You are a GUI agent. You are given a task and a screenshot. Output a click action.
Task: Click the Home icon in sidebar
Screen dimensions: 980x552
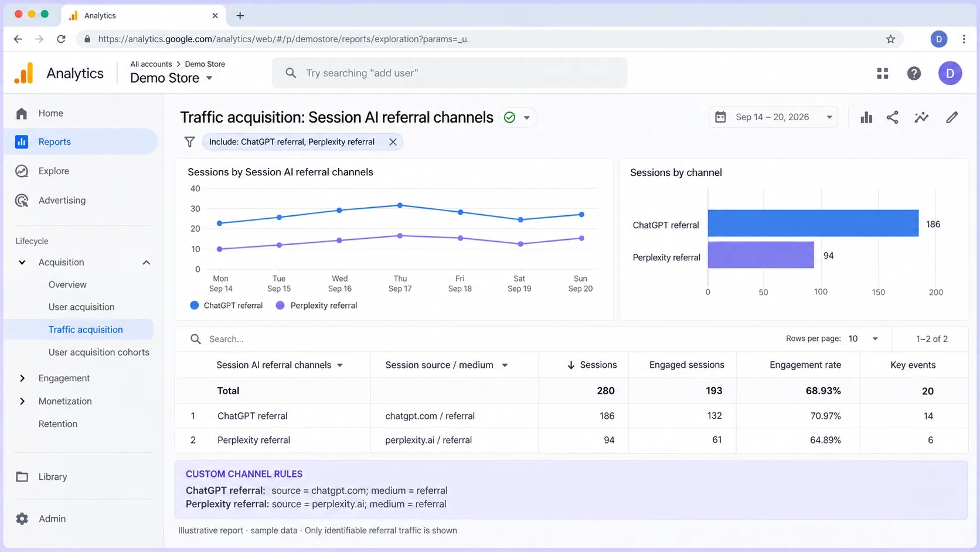(x=22, y=113)
